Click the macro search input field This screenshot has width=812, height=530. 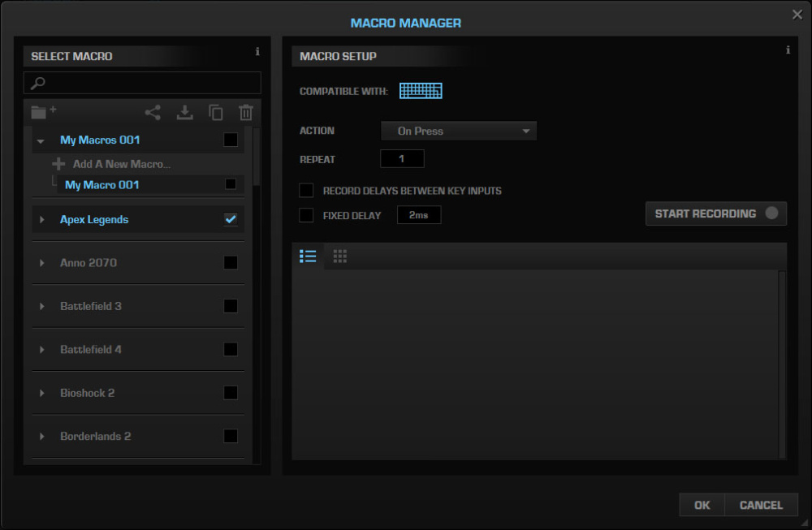coord(142,83)
